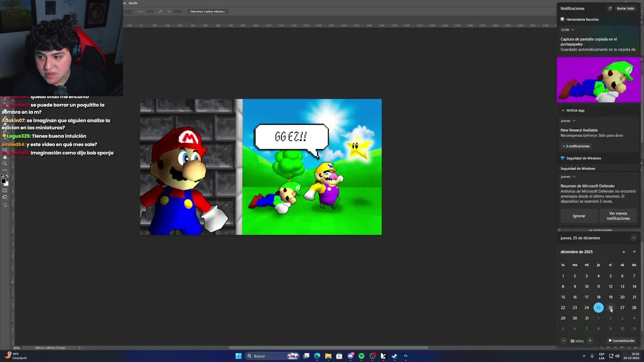Click the horizontal scrollbar below the canvas
644x362 pixels.
coord(329,347)
